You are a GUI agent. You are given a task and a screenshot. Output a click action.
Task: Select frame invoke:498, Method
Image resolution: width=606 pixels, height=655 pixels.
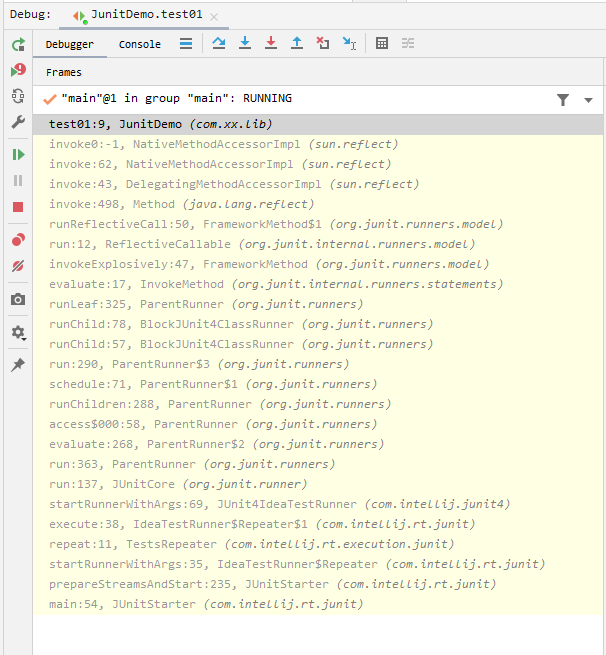click(x=318, y=205)
